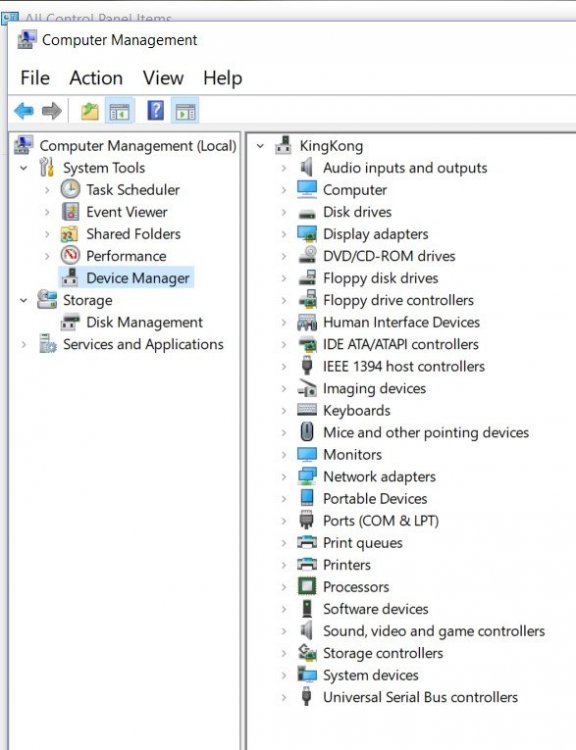Click the Performance gauge icon

(70, 255)
